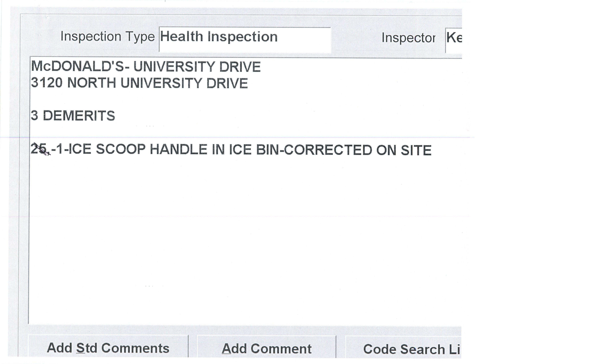
Task: Click the 3120 NORTH UNIVERSITY DRIVE line
Action: (x=139, y=83)
